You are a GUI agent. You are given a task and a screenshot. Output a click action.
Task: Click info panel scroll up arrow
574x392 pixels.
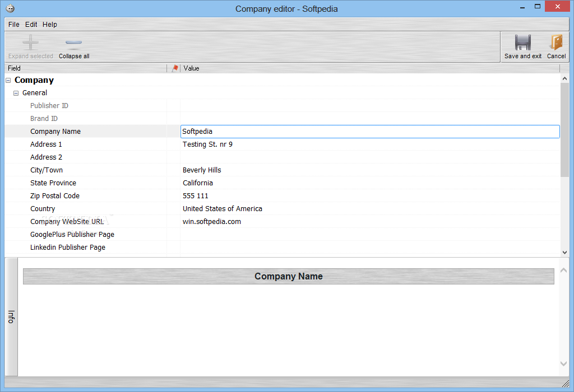[564, 270]
